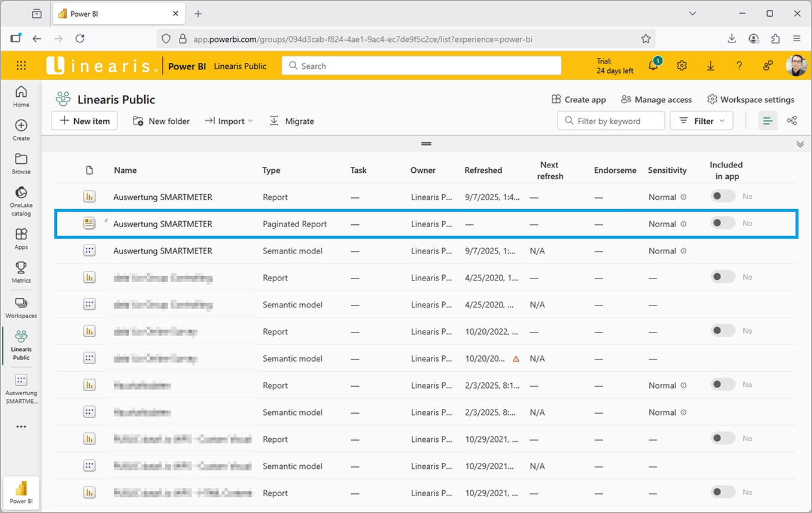The image size is (812, 513).
Task: Toggle Included in app for the first Auswertung SMARTMETER report
Action: (722, 196)
